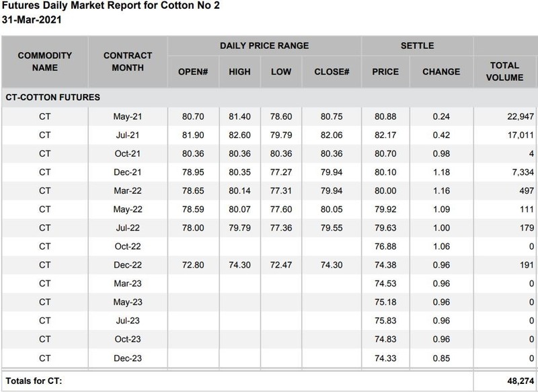Click the SETTLE header group
The width and height of the screenshot is (538, 392).
coord(417,46)
